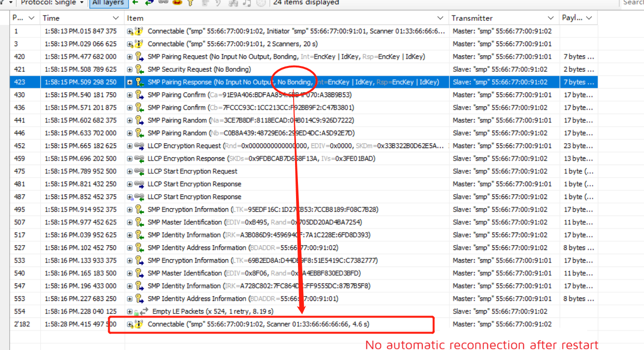Open the Time column filter dropdown
Viewport: 644px width, 350px height.
tap(116, 18)
